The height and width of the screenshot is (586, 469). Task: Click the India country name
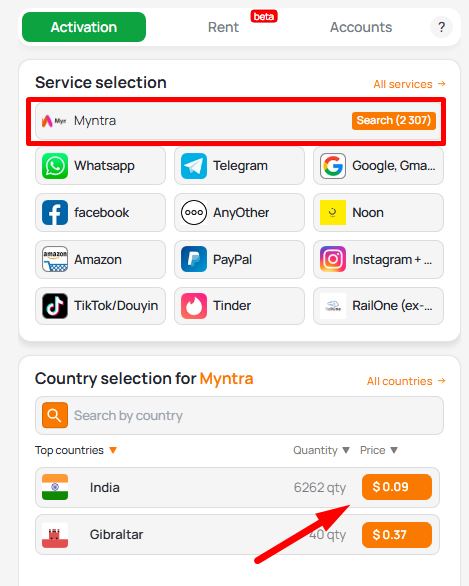point(105,488)
